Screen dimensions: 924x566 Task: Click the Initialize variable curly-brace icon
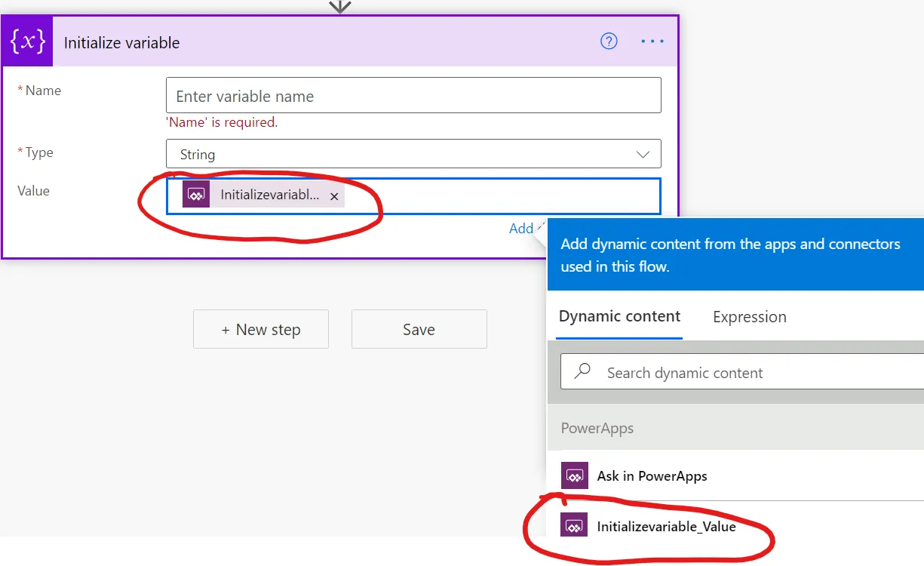(x=28, y=42)
